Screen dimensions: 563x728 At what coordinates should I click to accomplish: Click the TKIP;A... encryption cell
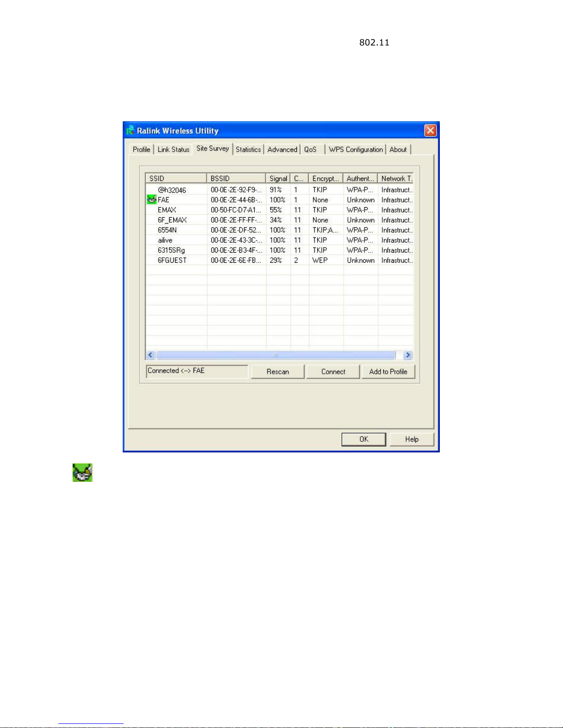[x=325, y=230]
